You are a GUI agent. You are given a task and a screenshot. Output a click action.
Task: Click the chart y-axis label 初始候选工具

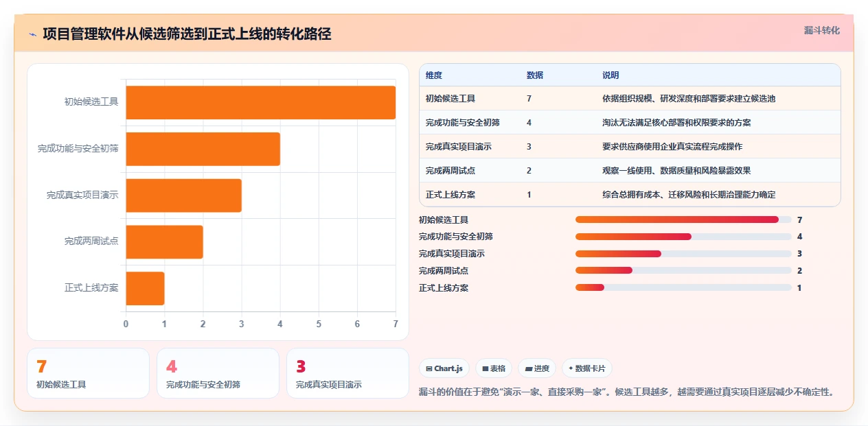point(91,102)
